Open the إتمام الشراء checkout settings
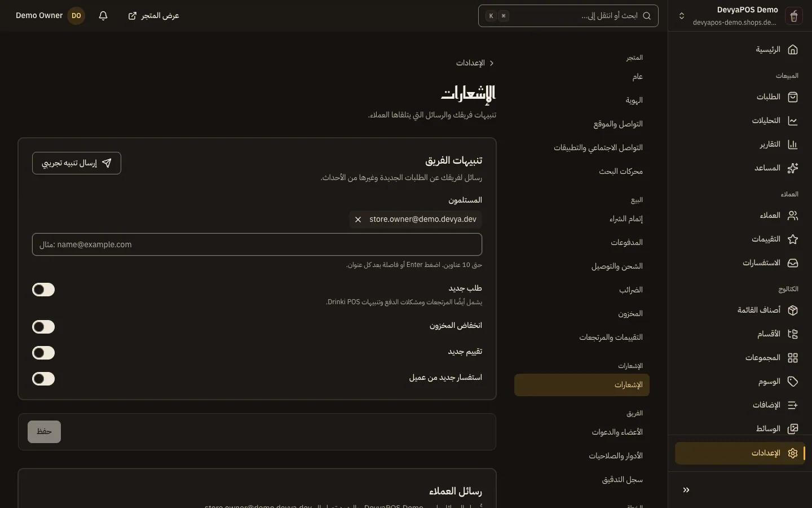The height and width of the screenshot is (508, 812). pyautogui.click(x=582, y=219)
